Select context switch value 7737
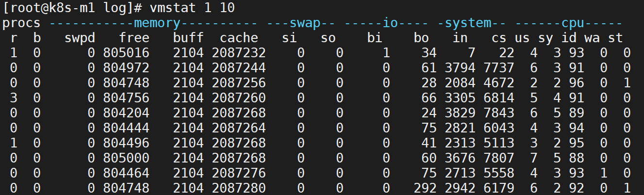Viewport: 644px width, 195px height. pyautogui.click(x=499, y=68)
